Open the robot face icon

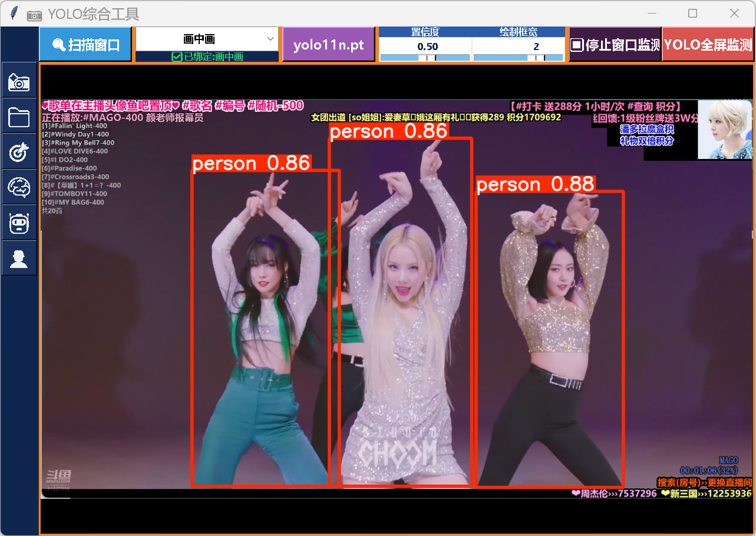coord(19,223)
